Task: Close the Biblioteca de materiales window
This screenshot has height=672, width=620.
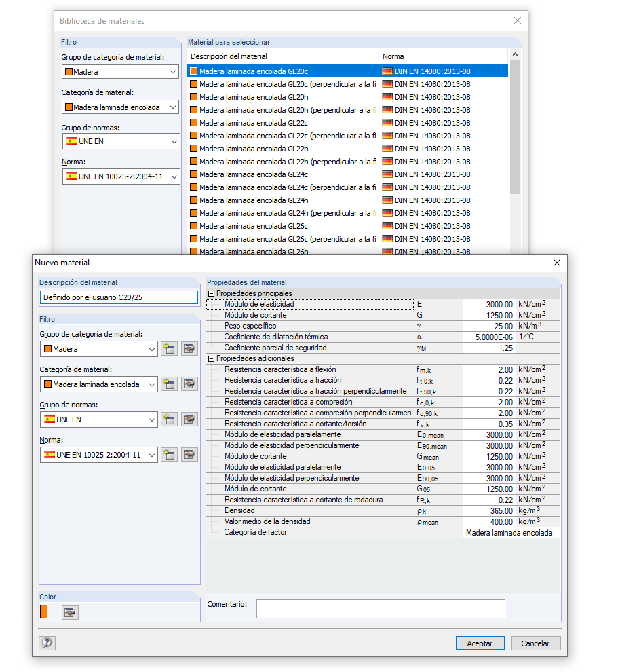Action: point(518,20)
